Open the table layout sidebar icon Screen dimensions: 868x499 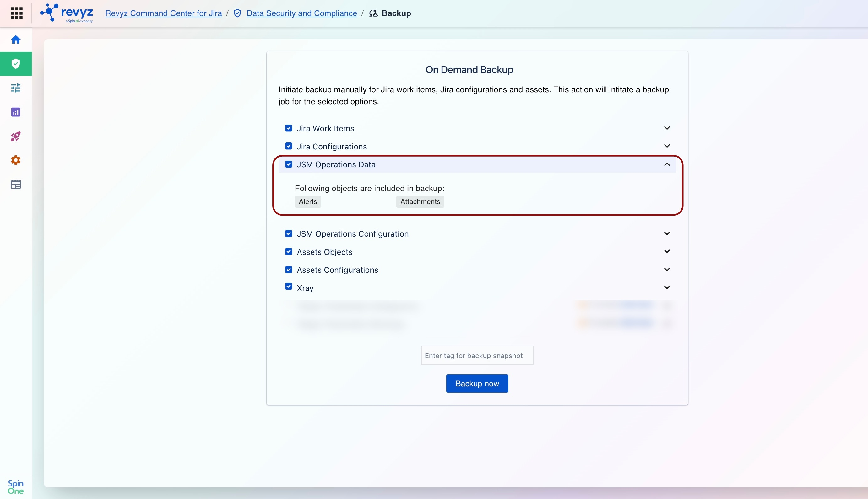point(16,185)
